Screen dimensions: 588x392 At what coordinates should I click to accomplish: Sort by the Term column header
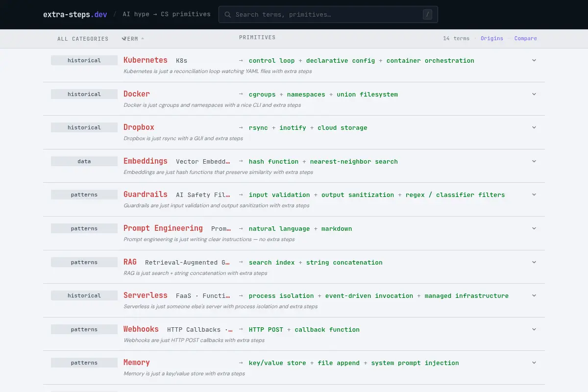(x=134, y=39)
